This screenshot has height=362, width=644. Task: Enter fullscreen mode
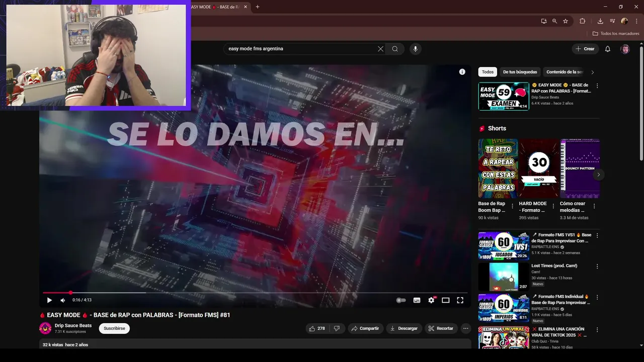[x=460, y=300]
